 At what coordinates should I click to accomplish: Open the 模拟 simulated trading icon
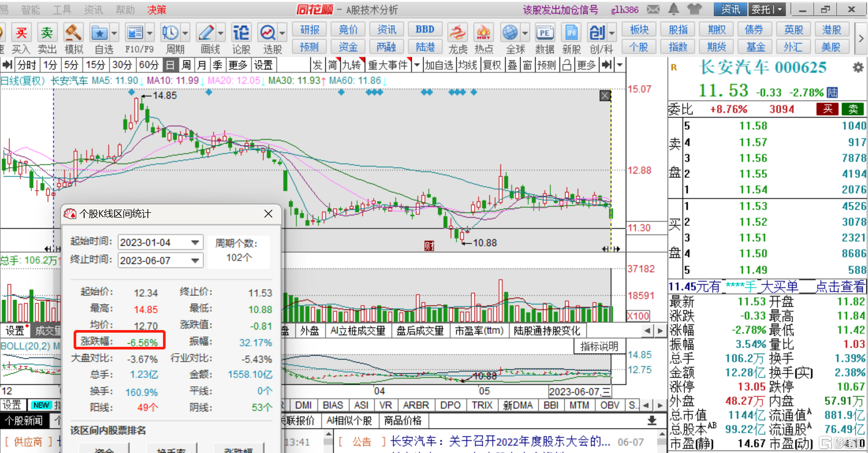pos(73,33)
